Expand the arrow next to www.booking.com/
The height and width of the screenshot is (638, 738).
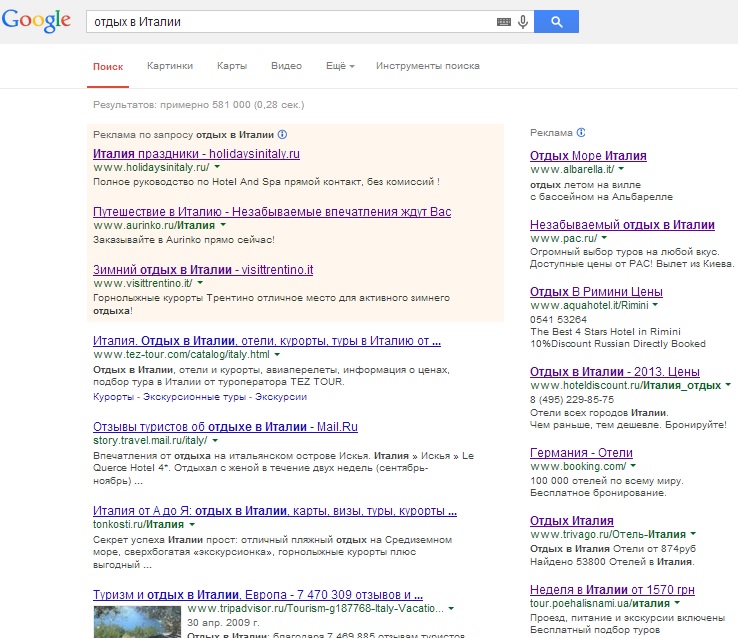633,466
